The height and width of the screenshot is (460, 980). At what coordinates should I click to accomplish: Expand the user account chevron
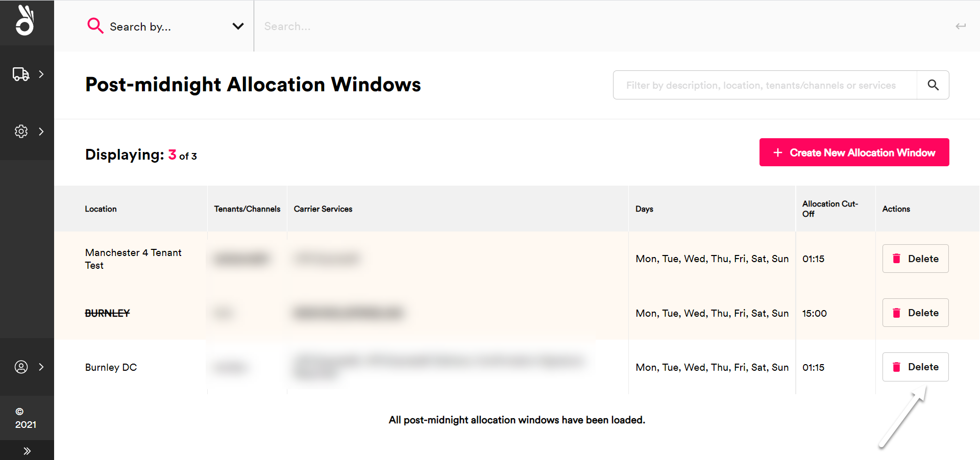(41, 367)
